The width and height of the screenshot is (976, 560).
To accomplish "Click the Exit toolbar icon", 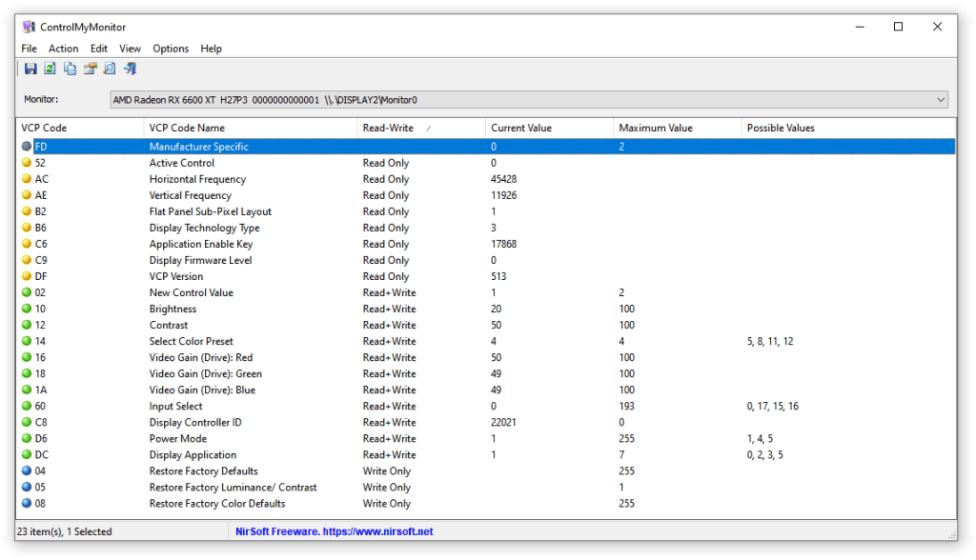I will [x=131, y=69].
